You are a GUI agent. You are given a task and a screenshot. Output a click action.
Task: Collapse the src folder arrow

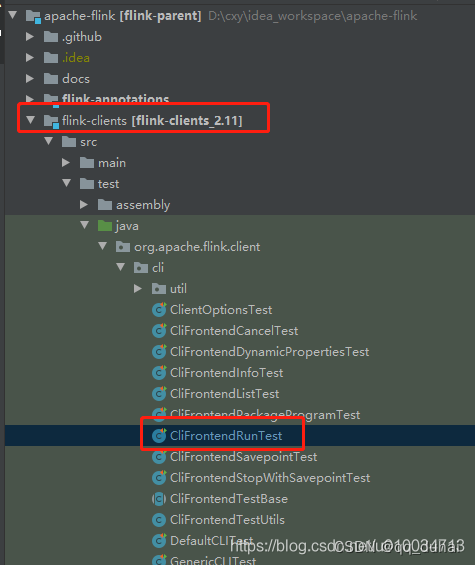pyautogui.click(x=49, y=141)
